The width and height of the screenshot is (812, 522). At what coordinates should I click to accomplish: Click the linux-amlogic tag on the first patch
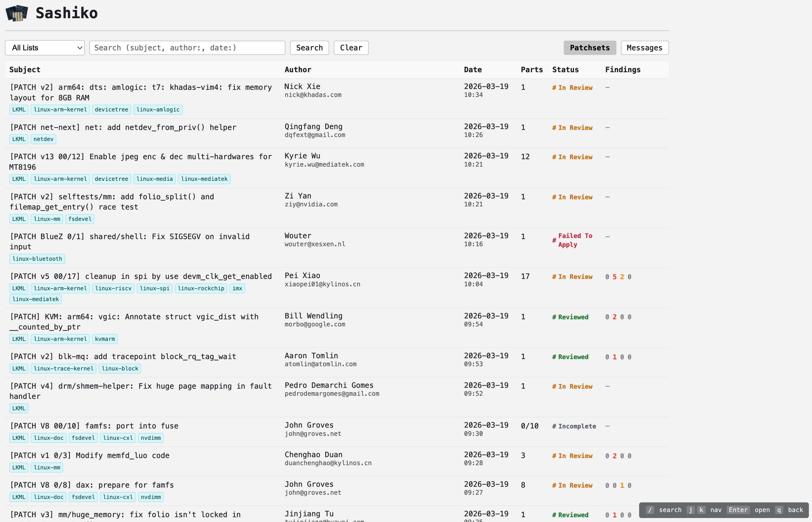pos(158,109)
